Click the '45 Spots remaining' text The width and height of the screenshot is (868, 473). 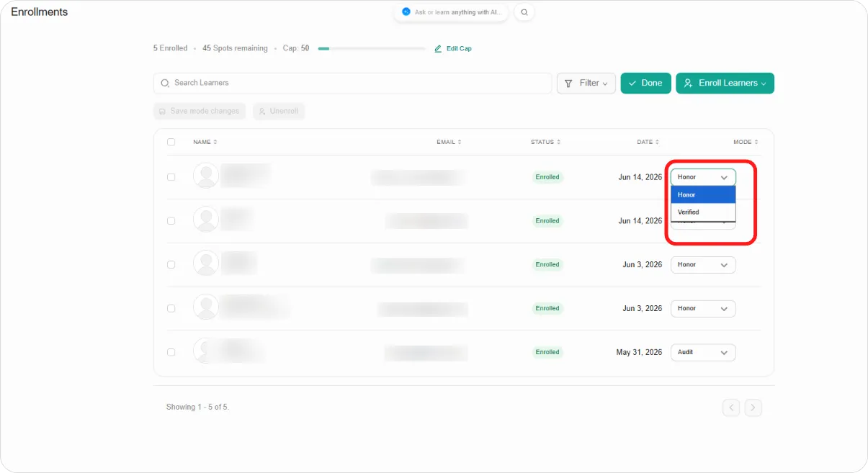(235, 48)
